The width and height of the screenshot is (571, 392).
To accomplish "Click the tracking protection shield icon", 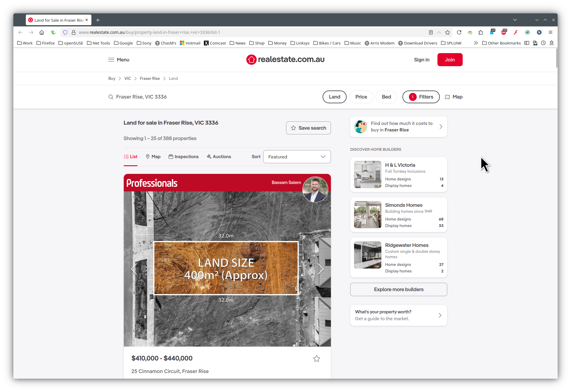I will (x=65, y=32).
